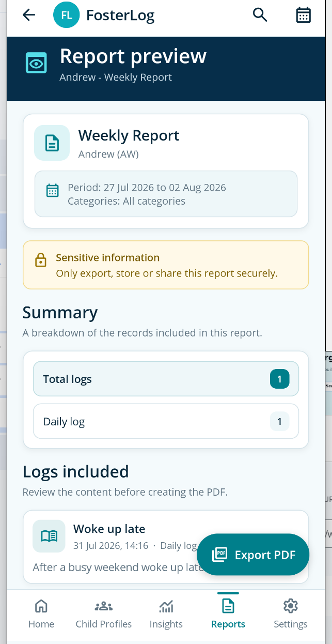Click the Sensitive information lock icon
This screenshot has width=332, height=644.
(x=40, y=260)
